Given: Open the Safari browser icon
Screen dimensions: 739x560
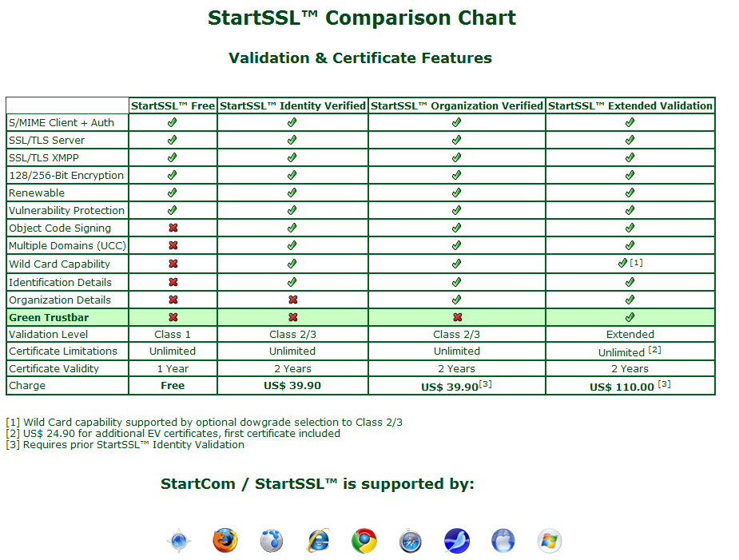Looking at the screenshot, I should point(409,540).
